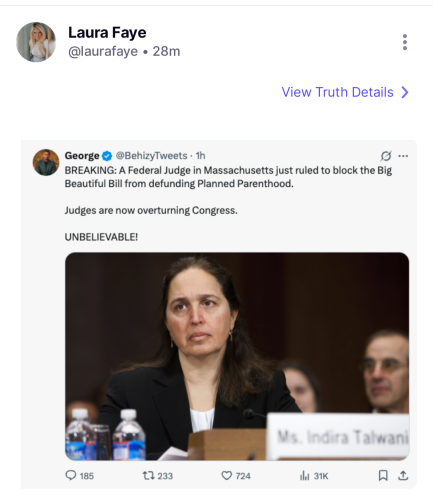Click the blue verified badge next to George

[107, 156]
